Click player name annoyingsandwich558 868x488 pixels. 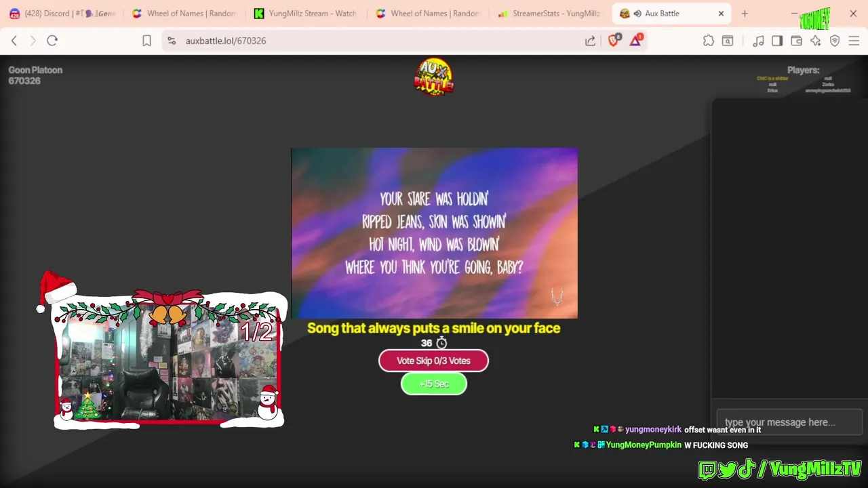[828, 91]
